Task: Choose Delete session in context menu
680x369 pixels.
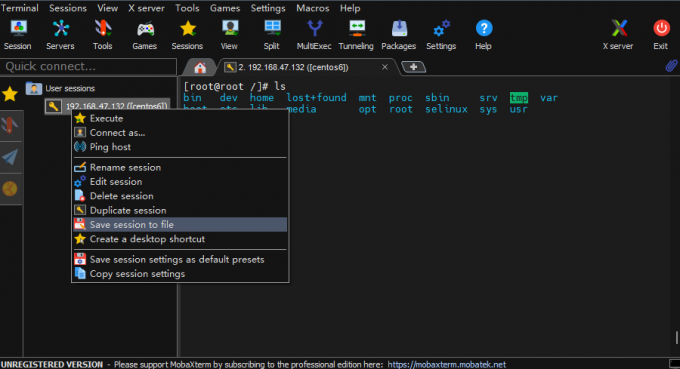Action: (x=180, y=196)
